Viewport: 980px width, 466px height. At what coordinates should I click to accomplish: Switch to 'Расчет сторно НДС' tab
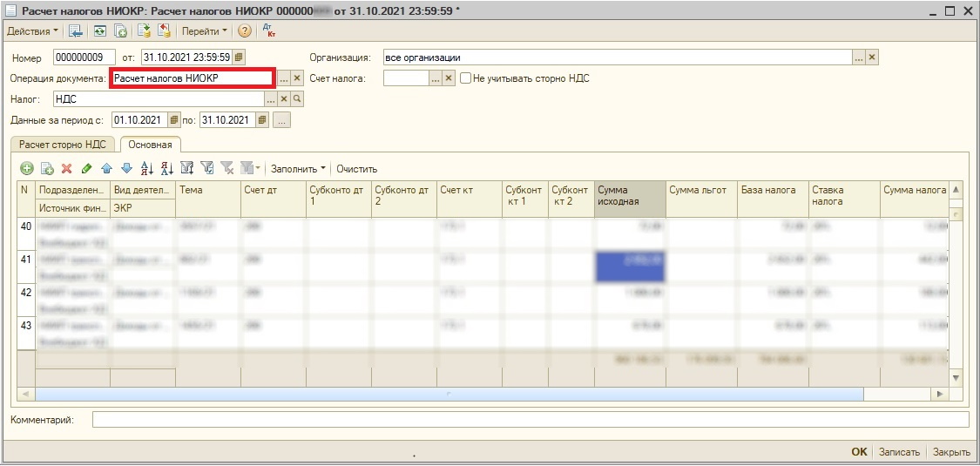(63, 145)
